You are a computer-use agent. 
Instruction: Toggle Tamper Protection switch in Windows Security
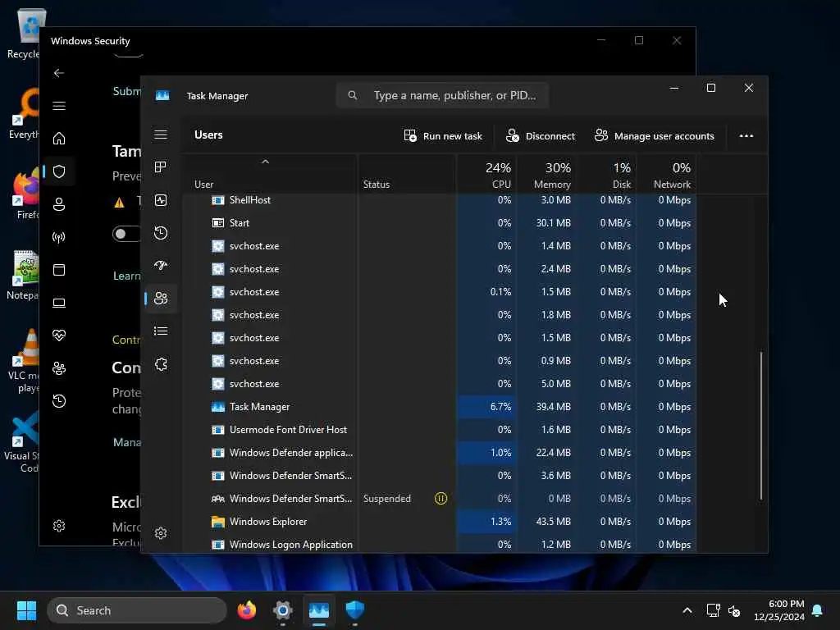pos(126,234)
